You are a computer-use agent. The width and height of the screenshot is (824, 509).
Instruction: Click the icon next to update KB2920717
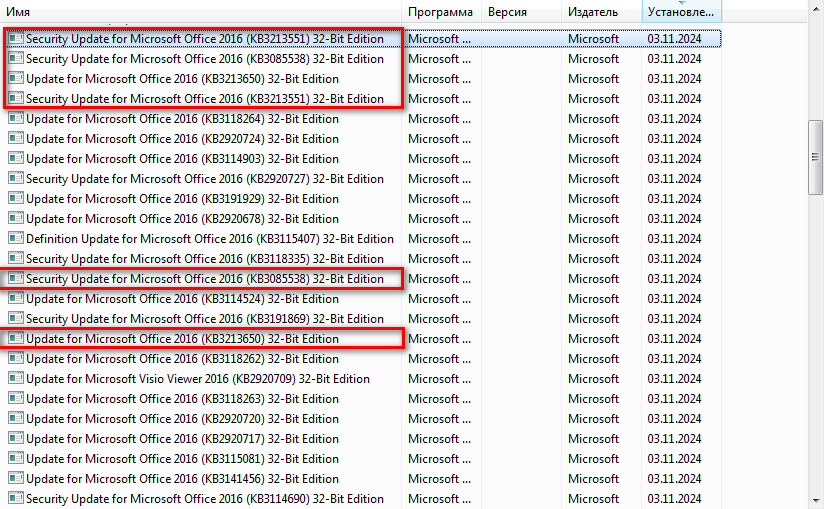[16, 439]
